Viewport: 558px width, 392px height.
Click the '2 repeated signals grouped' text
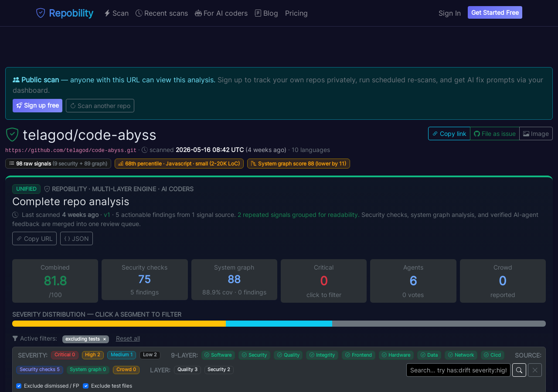299,215
